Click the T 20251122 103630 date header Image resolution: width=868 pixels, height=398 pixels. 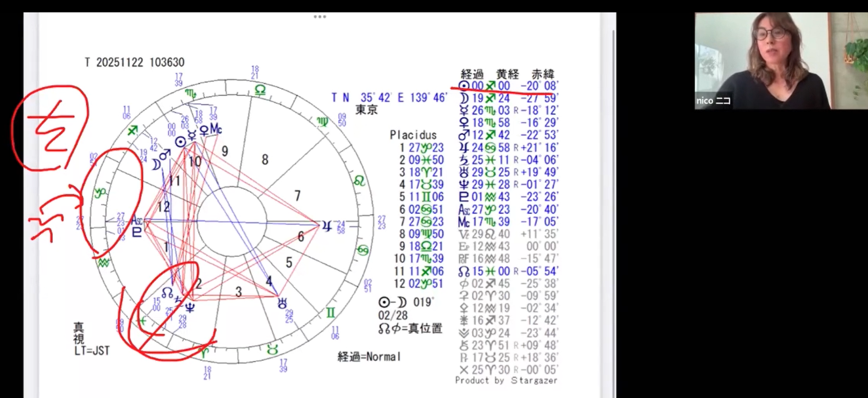click(x=135, y=62)
